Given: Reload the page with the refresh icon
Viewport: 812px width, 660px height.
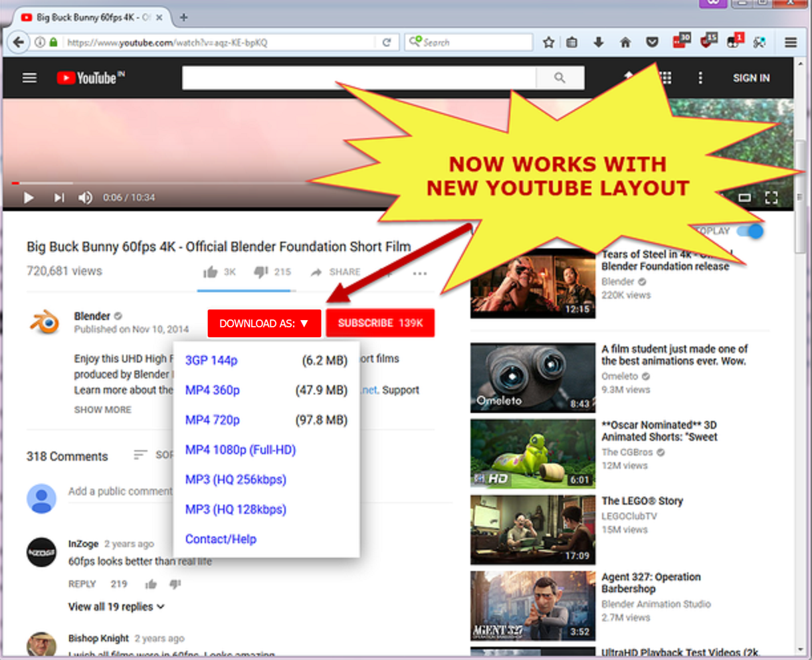Looking at the screenshot, I should click(x=386, y=42).
